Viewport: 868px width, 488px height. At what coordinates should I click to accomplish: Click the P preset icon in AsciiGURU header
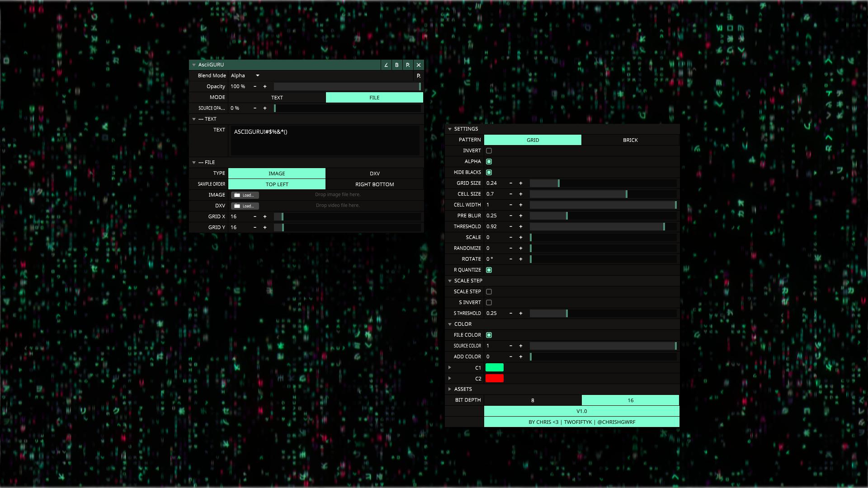pos(408,65)
